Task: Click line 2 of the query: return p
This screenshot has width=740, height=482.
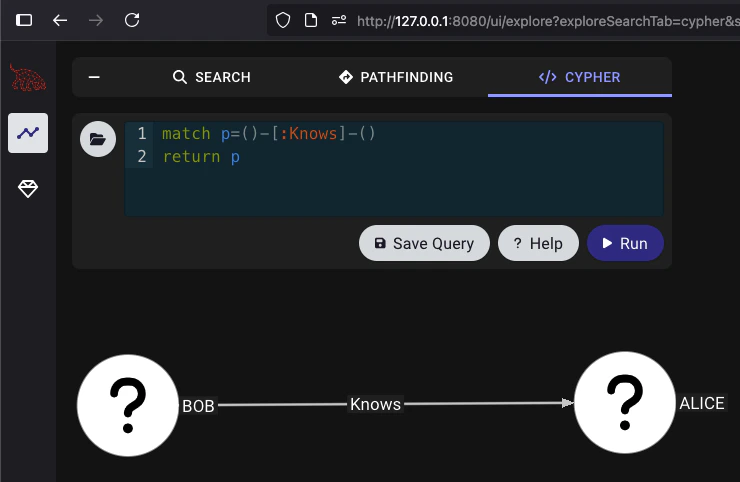Action: pyautogui.click(x=201, y=157)
